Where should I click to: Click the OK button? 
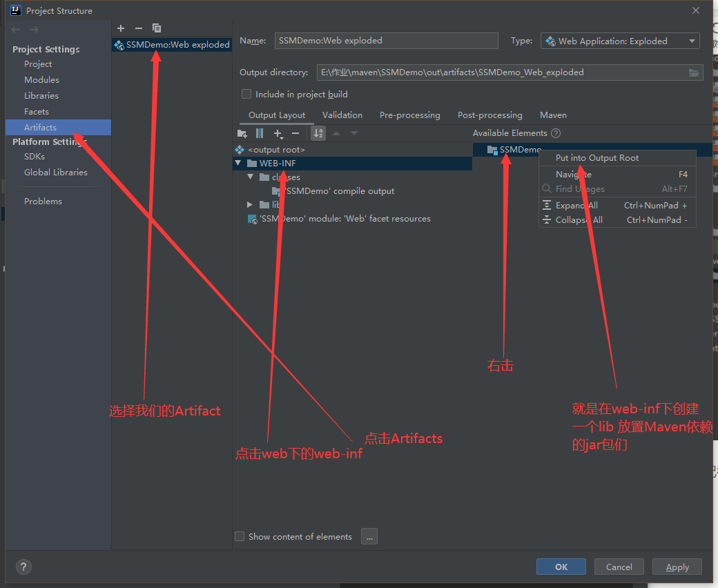click(561, 567)
